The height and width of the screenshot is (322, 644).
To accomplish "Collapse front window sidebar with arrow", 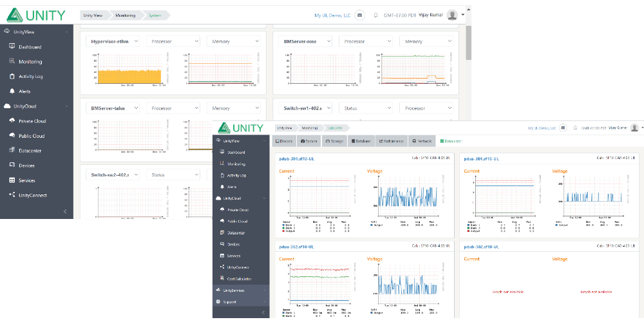I will pyautogui.click(x=263, y=313).
